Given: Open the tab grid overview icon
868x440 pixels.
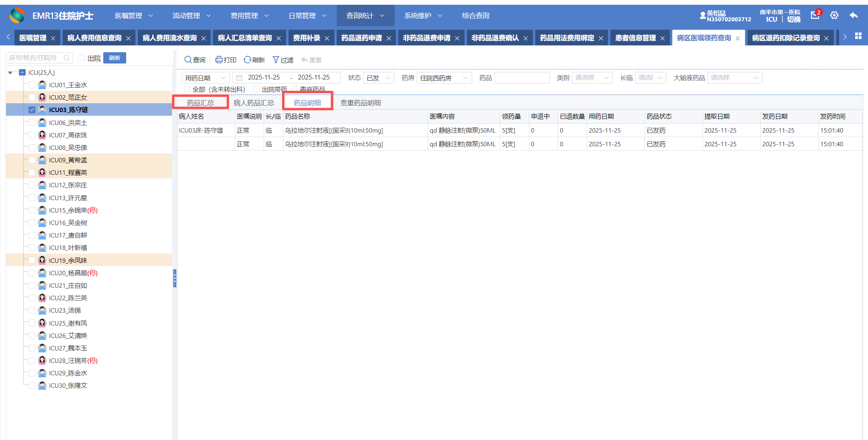Looking at the screenshot, I should pyautogui.click(x=858, y=36).
